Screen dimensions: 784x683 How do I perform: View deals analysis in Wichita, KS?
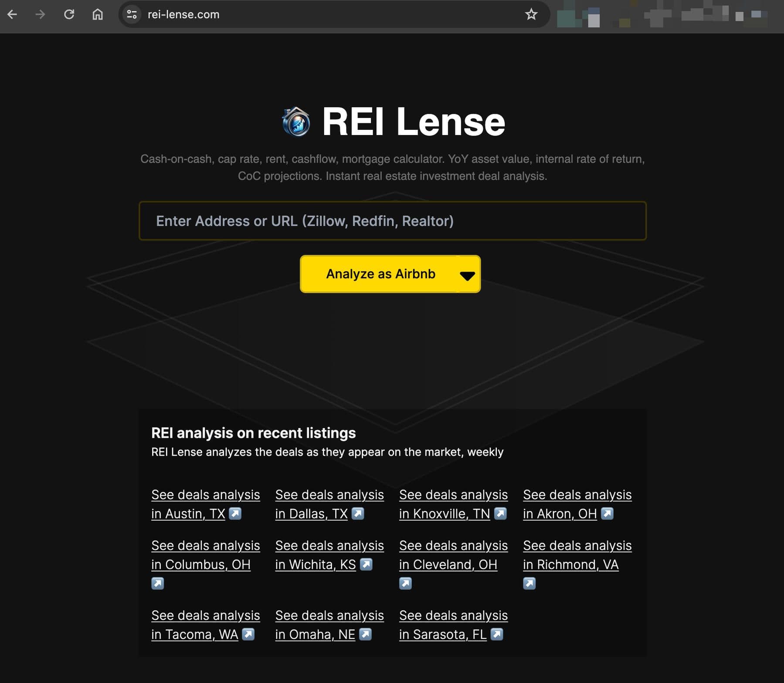329,555
